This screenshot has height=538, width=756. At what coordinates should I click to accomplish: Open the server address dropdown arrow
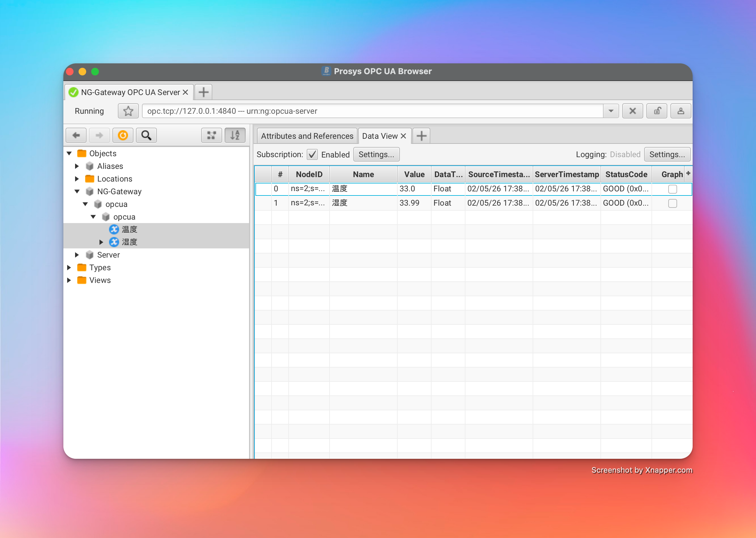click(x=611, y=111)
